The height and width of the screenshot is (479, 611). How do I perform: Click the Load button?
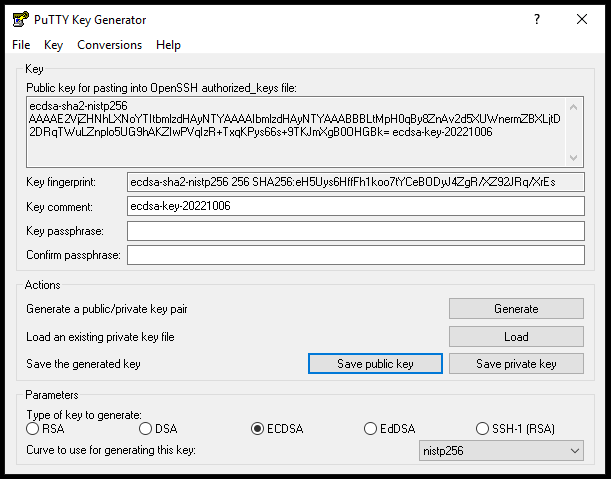(x=516, y=336)
